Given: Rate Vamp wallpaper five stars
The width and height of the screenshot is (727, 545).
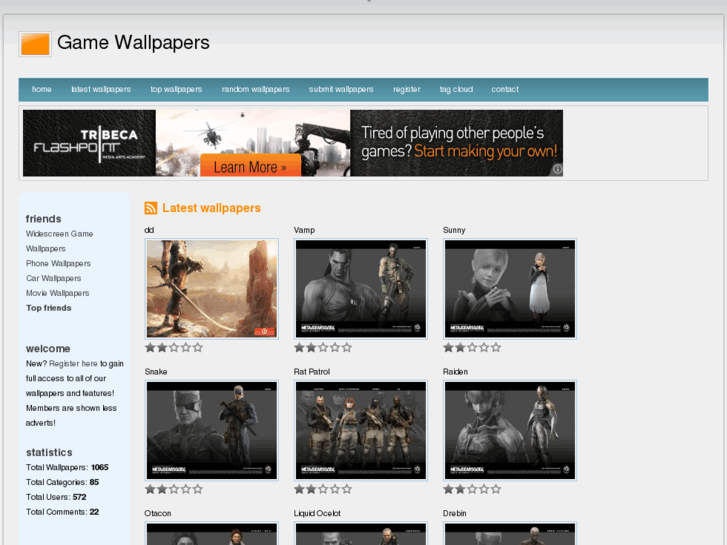Looking at the screenshot, I should [x=347, y=347].
